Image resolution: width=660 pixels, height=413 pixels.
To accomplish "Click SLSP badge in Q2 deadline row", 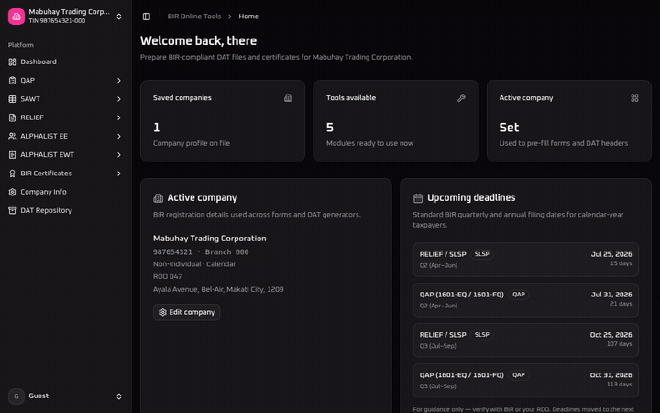I will [x=482, y=254].
